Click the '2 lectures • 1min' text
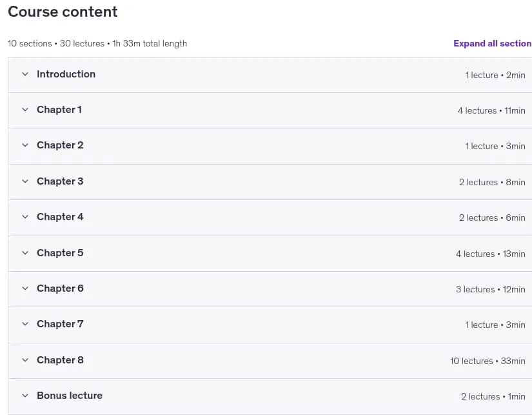This screenshot has height=415, width=532. [x=493, y=396]
